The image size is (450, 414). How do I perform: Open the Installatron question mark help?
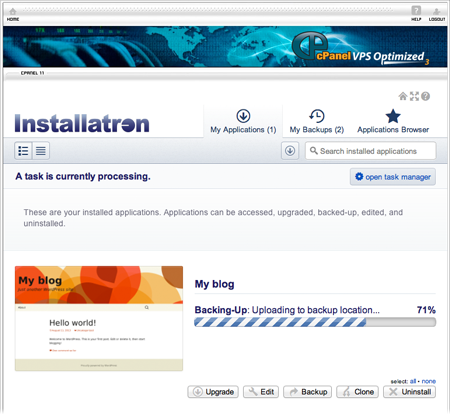[425, 96]
